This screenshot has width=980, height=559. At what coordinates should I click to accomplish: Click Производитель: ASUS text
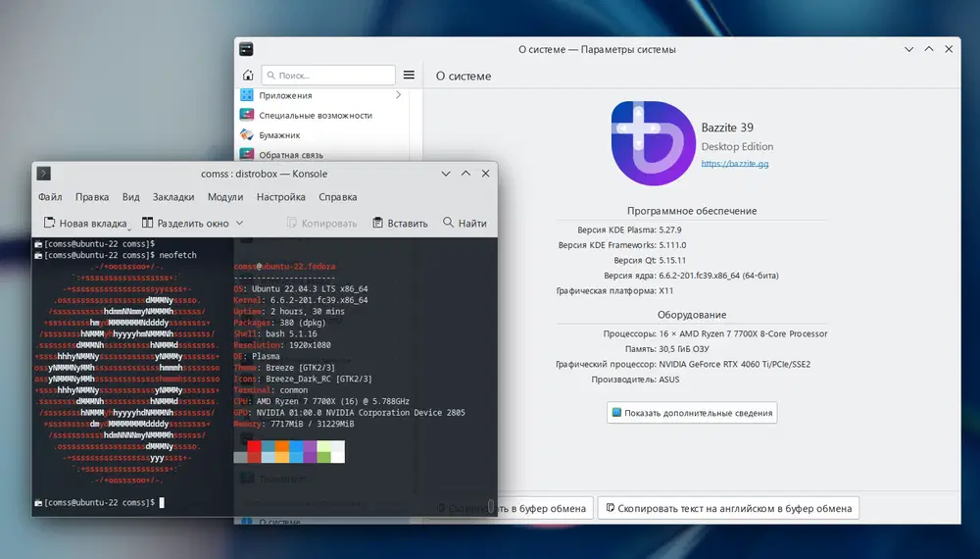(x=635, y=380)
